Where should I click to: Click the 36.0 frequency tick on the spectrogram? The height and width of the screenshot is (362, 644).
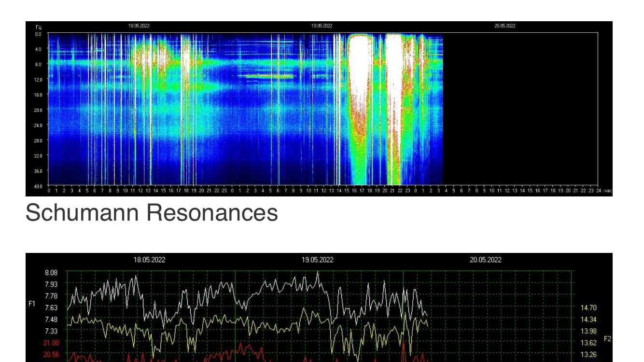(x=38, y=171)
